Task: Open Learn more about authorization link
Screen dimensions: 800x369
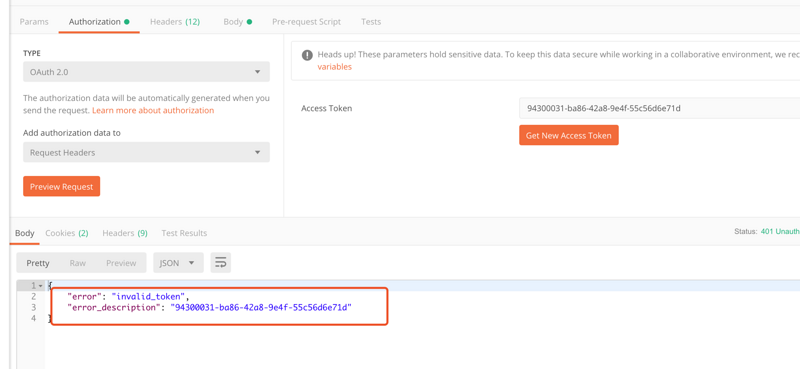Action: 153,110
